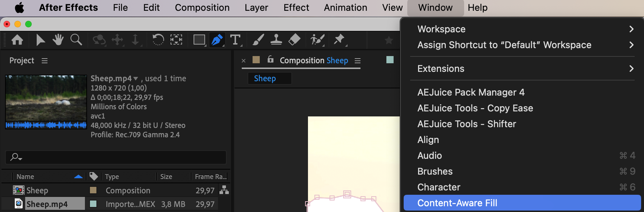The width and height of the screenshot is (644, 212).
Task: Open the File menu
Action: coord(120,8)
